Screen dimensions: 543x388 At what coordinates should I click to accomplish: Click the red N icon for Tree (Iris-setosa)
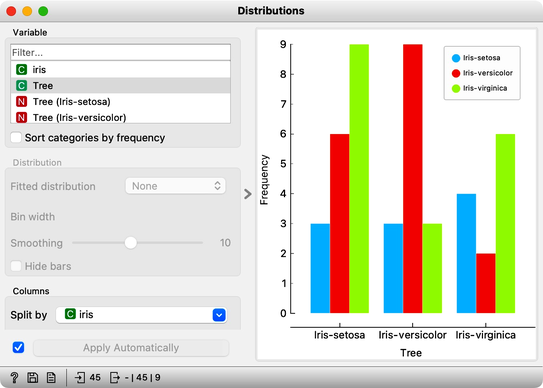pyautogui.click(x=21, y=102)
